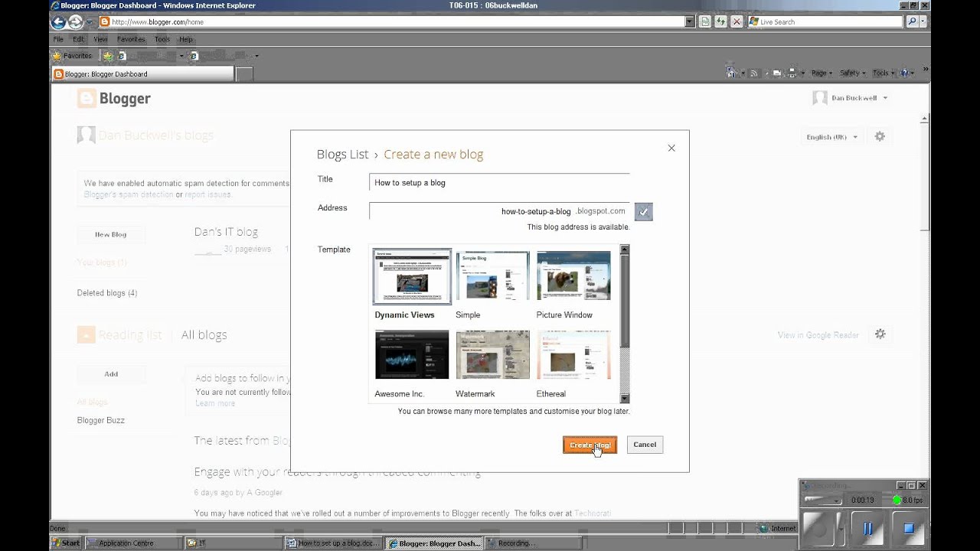Select the Awesome Inc. template thumbnail
The image size is (980, 551).
pyautogui.click(x=412, y=354)
